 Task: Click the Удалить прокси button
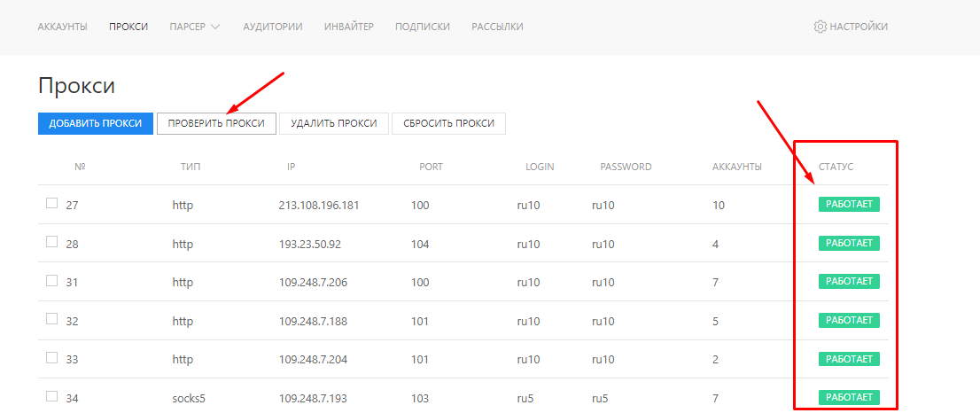334,124
